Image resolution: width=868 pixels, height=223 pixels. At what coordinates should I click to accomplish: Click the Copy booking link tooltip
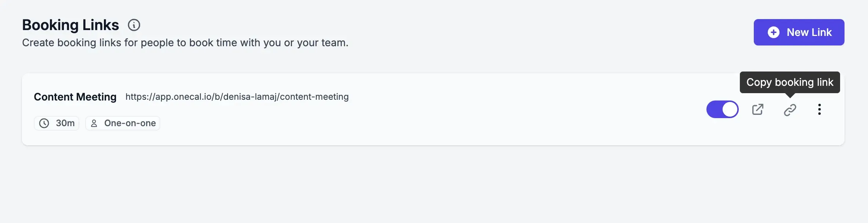790,82
